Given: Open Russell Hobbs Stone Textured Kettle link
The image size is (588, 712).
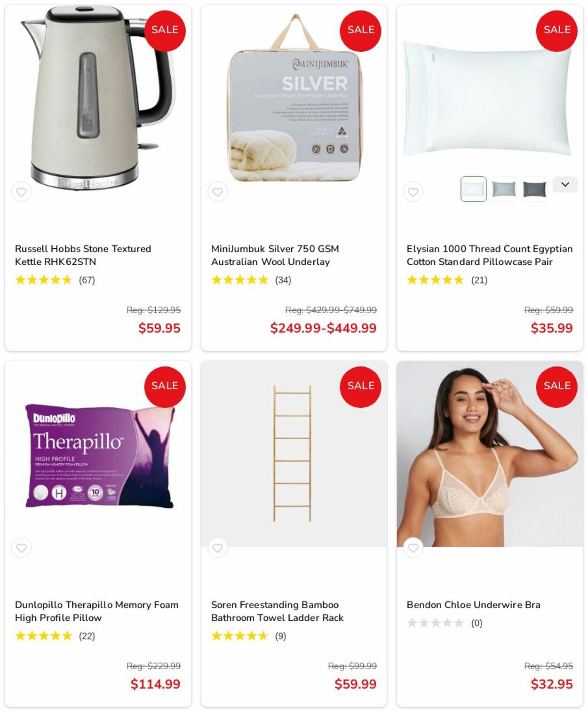Looking at the screenshot, I should coord(83,255).
